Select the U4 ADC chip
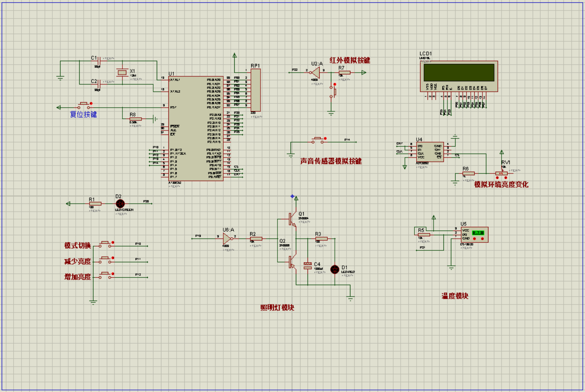The height and width of the screenshot is (392, 585). point(430,152)
